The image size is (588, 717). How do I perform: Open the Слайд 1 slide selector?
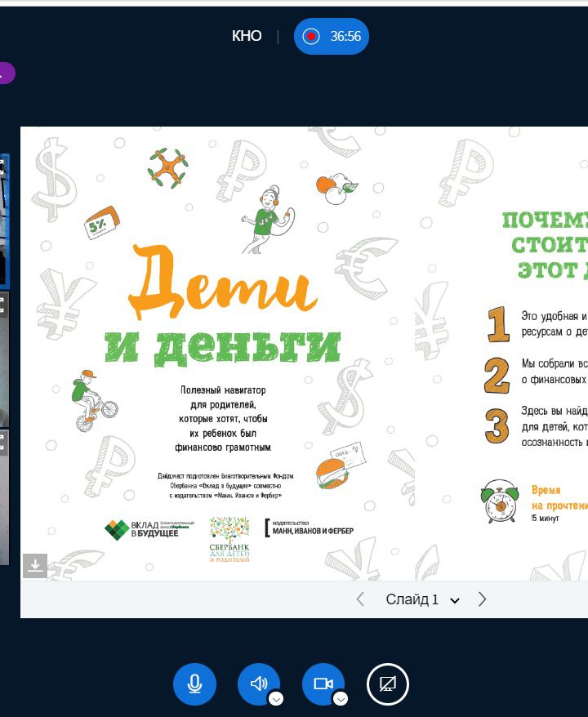pos(421,599)
